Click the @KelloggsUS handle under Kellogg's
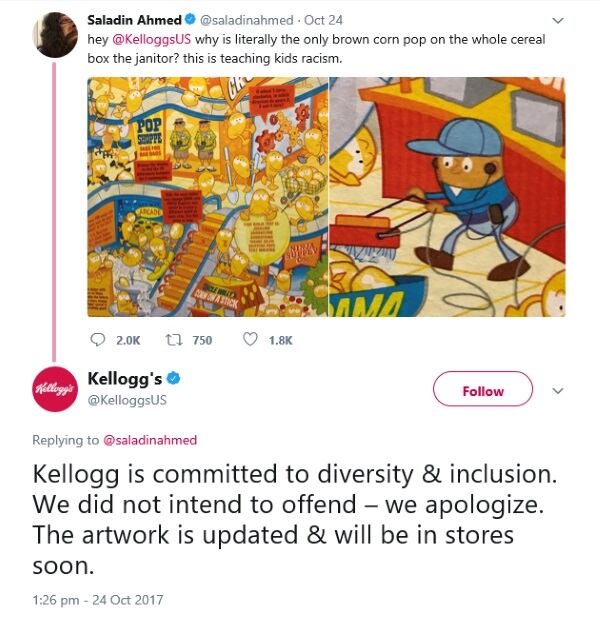The image size is (600, 618). tap(127, 399)
